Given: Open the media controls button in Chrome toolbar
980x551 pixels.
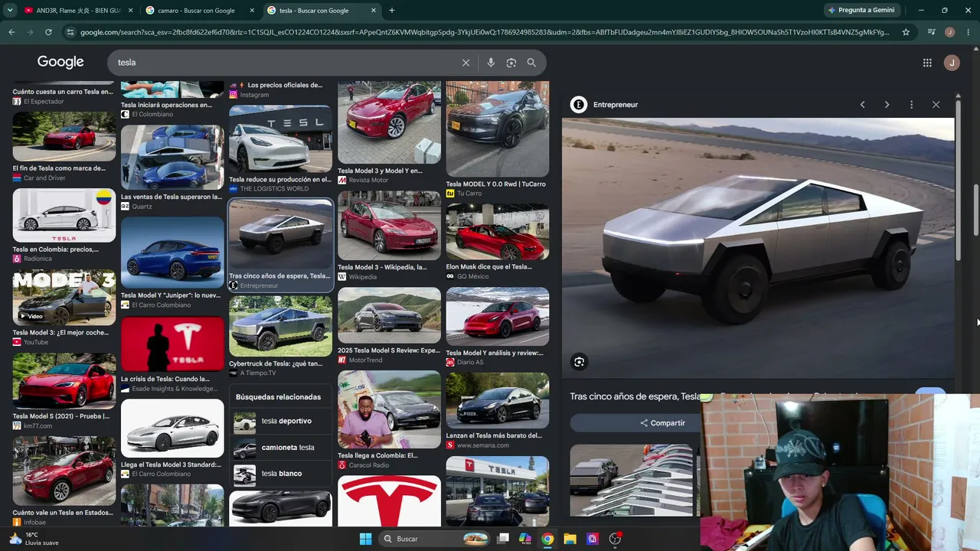Looking at the screenshot, I should [931, 32].
